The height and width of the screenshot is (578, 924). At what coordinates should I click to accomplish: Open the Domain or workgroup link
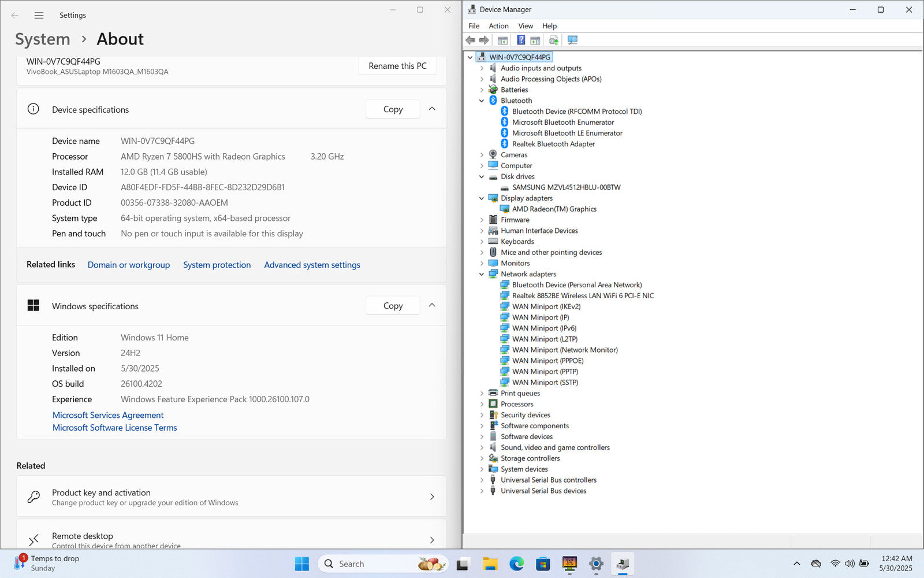[129, 265]
